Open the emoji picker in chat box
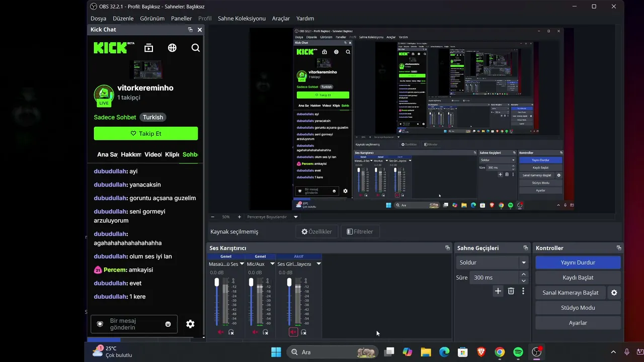This screenshot has width=644, height=362. point(168,324)
